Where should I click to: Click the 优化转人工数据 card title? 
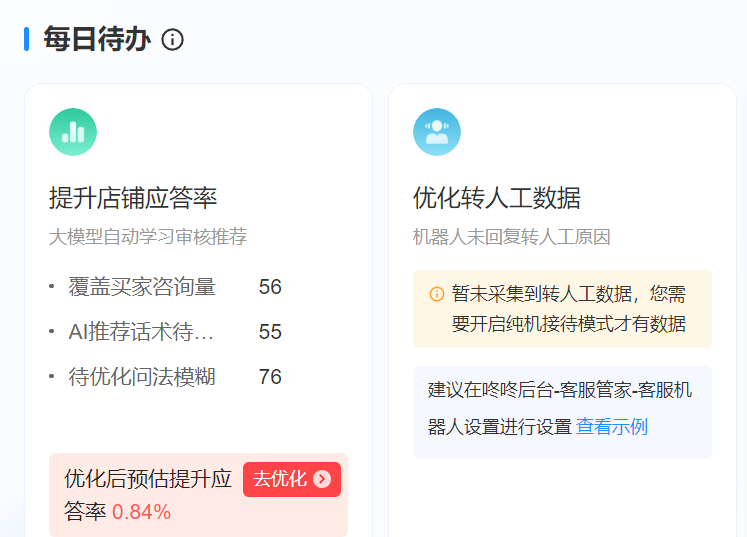pos(497,198)
